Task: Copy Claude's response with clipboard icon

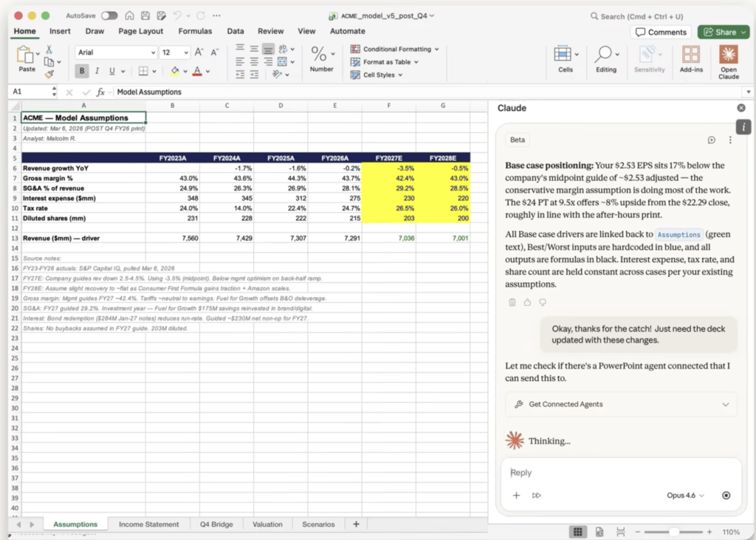Action: pos(512,302)
